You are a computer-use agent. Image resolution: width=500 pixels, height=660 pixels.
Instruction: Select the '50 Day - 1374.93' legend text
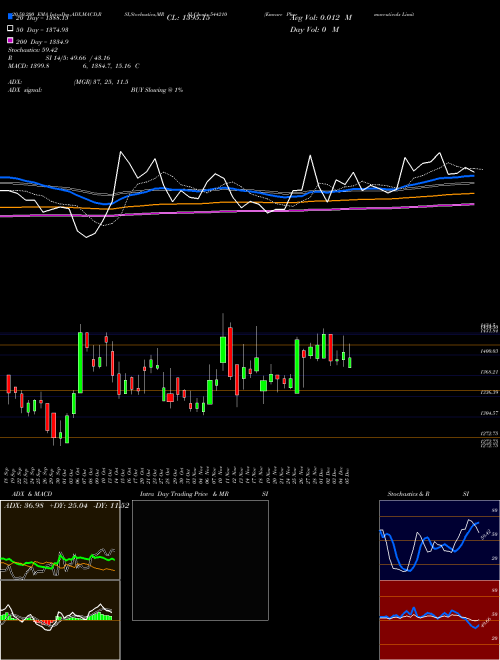(x=42, y=29)
